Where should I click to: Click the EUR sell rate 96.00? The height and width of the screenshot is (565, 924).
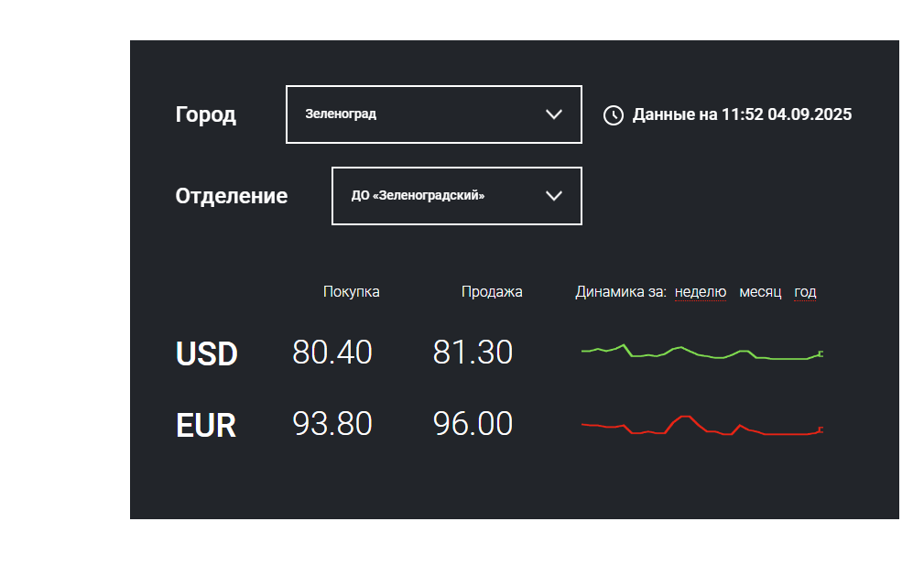pyautogui.click(x=473, y=424)
